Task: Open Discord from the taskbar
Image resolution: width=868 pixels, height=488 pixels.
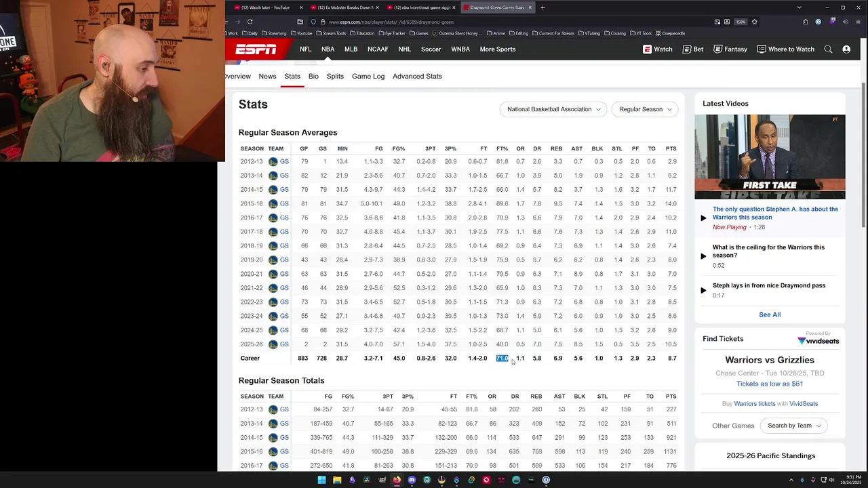Action: tap(412, 480)
